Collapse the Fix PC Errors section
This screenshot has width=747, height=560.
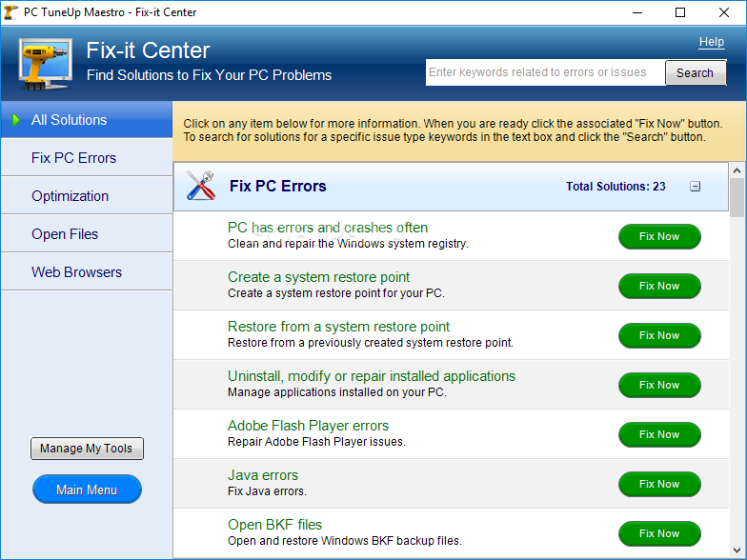696,187
